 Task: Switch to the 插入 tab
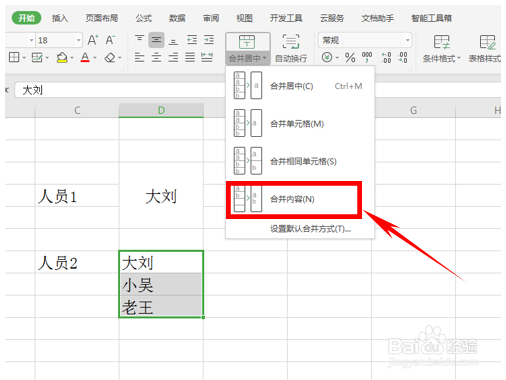[x=60, y=18]
